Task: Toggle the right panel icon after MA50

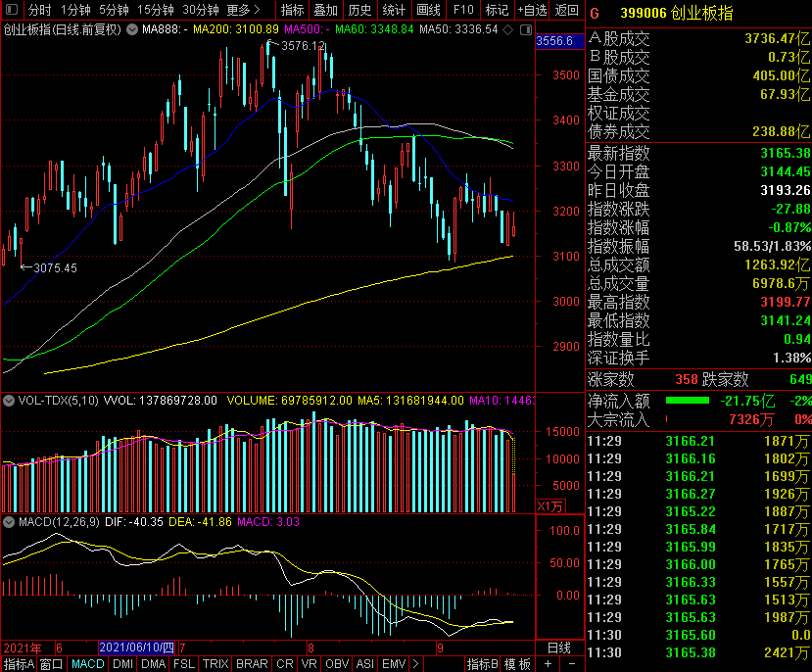Action: click(526, 30)
